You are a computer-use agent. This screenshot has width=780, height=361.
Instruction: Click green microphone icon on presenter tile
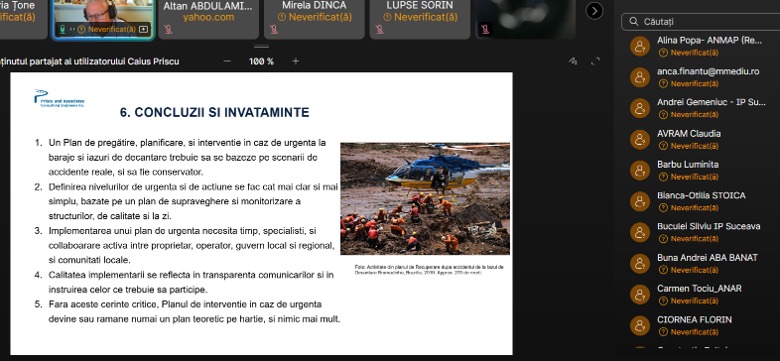point(63,29)
